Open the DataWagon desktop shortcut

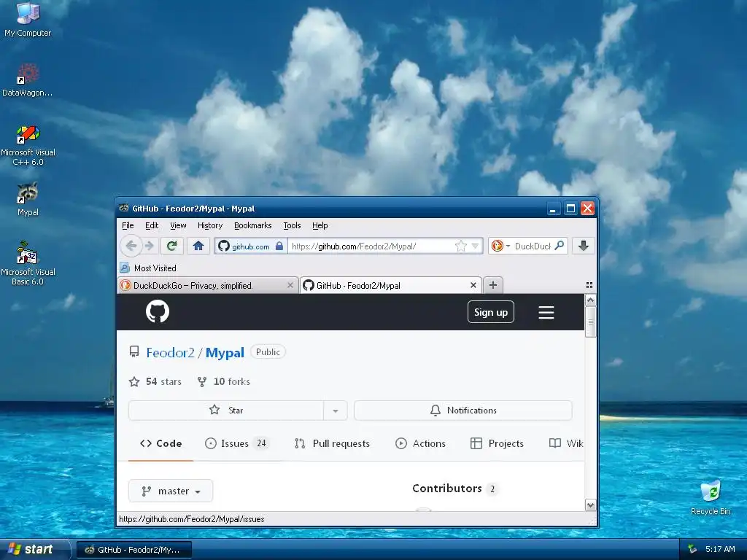pyautogui.click(x=28, y=79)
